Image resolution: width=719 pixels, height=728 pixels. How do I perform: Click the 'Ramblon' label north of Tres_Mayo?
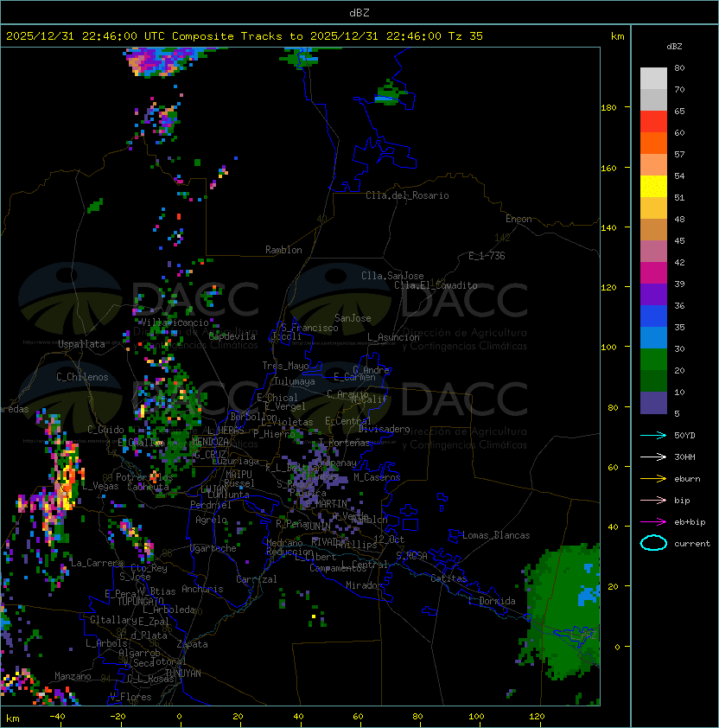tap(283, 250)
